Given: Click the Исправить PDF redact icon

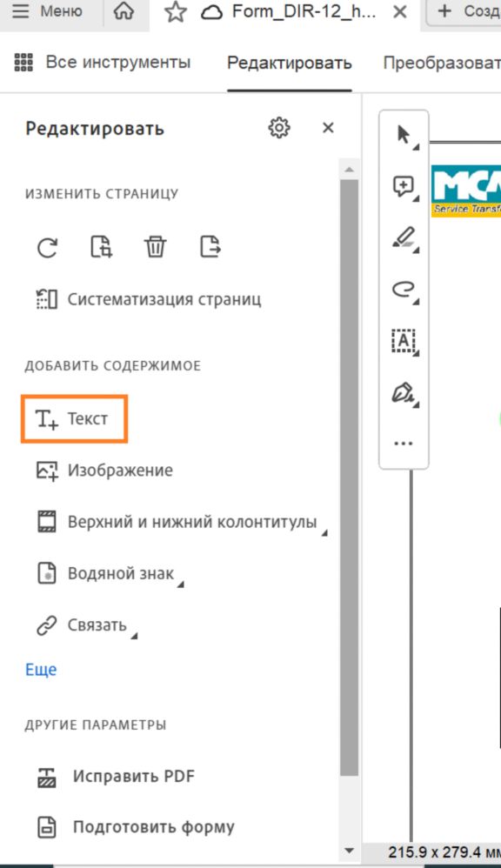Looking at the screenshot, I should point(46,777).
